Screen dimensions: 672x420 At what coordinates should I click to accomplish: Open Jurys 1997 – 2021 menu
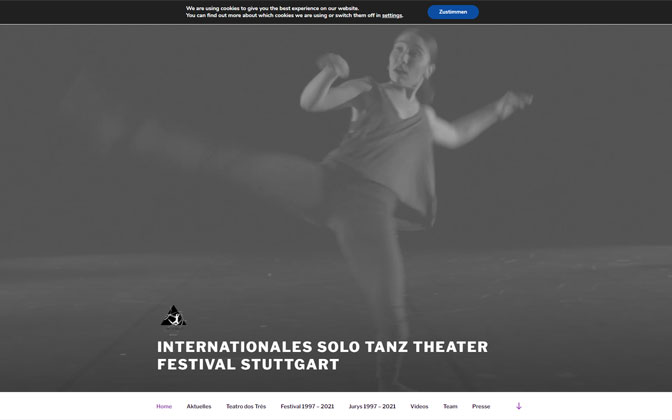(372, 406)
